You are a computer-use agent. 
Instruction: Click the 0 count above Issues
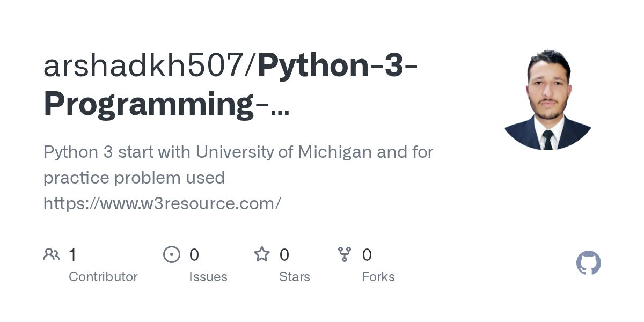click(x=194, y=255)
